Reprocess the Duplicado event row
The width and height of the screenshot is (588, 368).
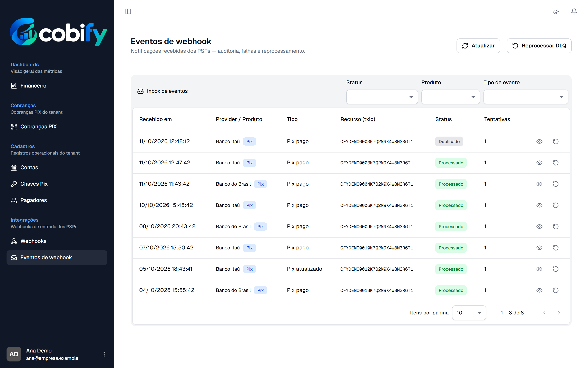pos(556,141)
